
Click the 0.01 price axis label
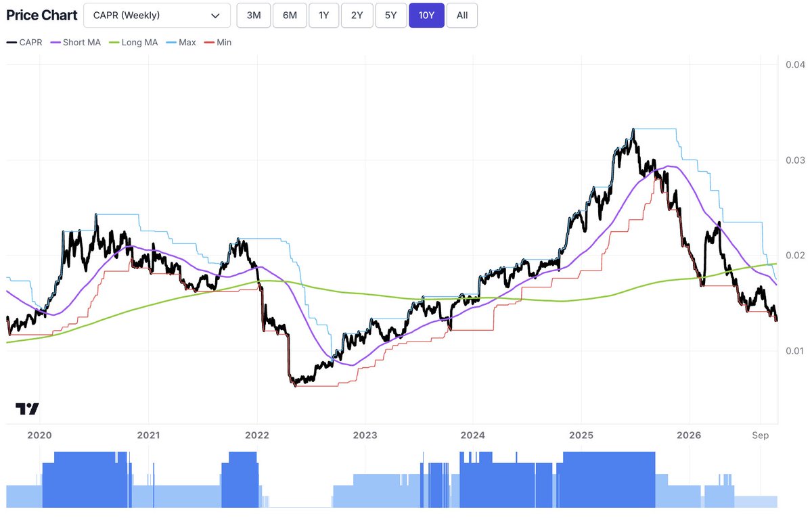coord(795,351)
